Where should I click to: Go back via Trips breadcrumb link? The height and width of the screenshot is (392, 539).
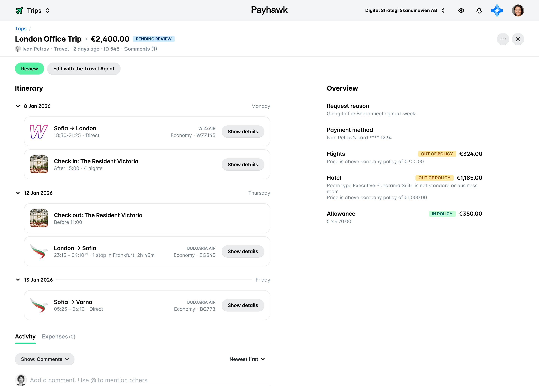(21, 28)
